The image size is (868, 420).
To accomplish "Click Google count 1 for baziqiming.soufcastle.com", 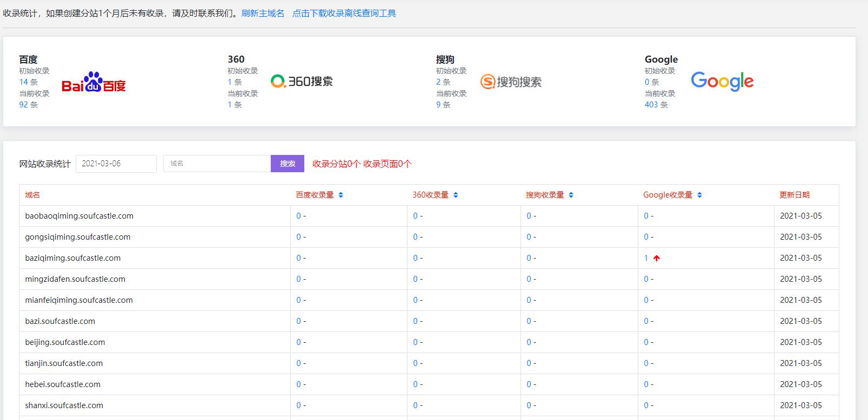I will 646,258.
